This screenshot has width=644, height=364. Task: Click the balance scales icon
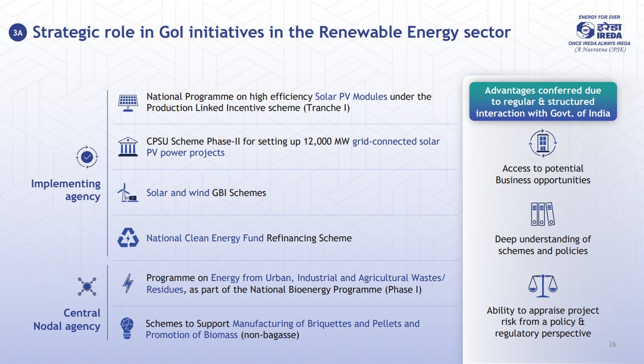tap(543, 286)
